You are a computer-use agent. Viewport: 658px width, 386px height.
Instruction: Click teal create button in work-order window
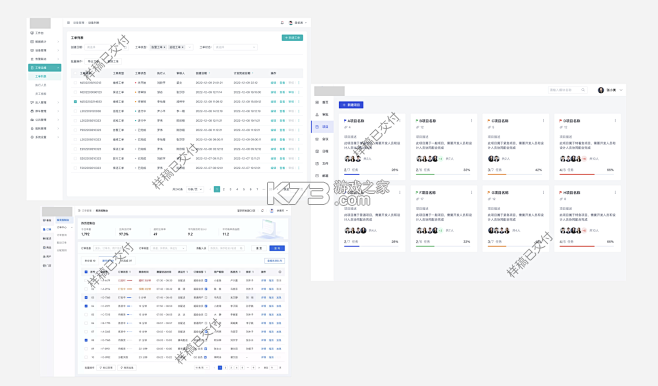click(292, 38)
